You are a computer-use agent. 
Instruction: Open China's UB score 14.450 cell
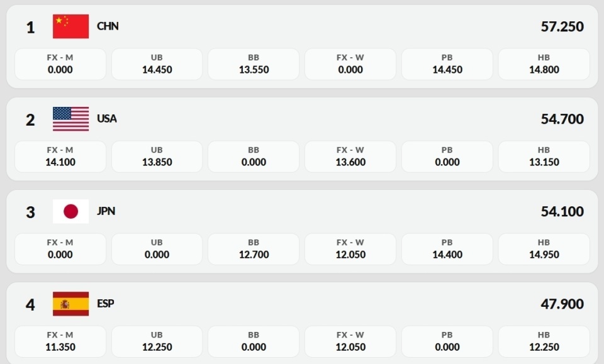157,64
